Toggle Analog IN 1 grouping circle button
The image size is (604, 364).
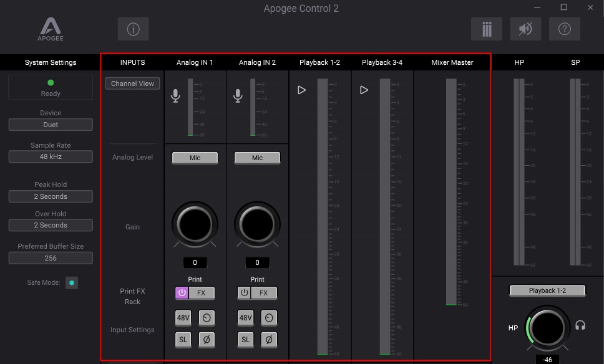(x=207, y=317)
